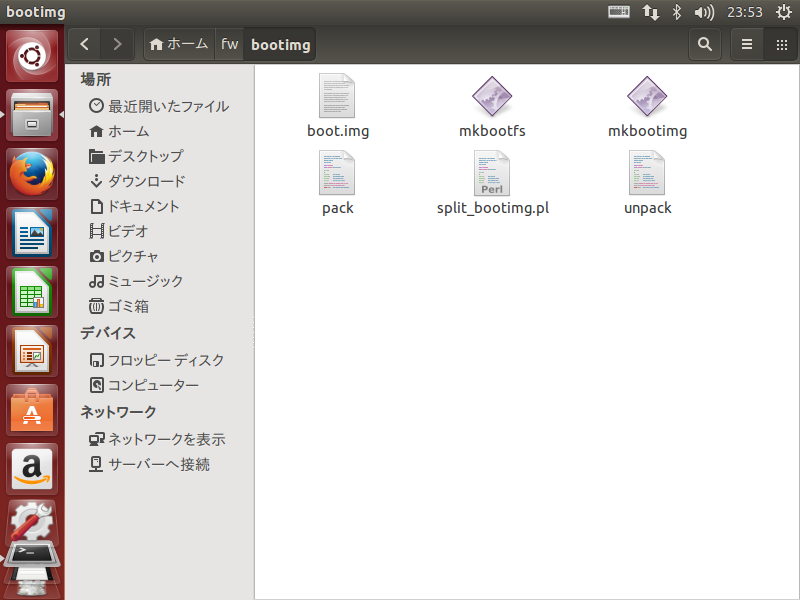
Task: Click サーバーへ接続 in sidebar
Action: coord(159,464)
